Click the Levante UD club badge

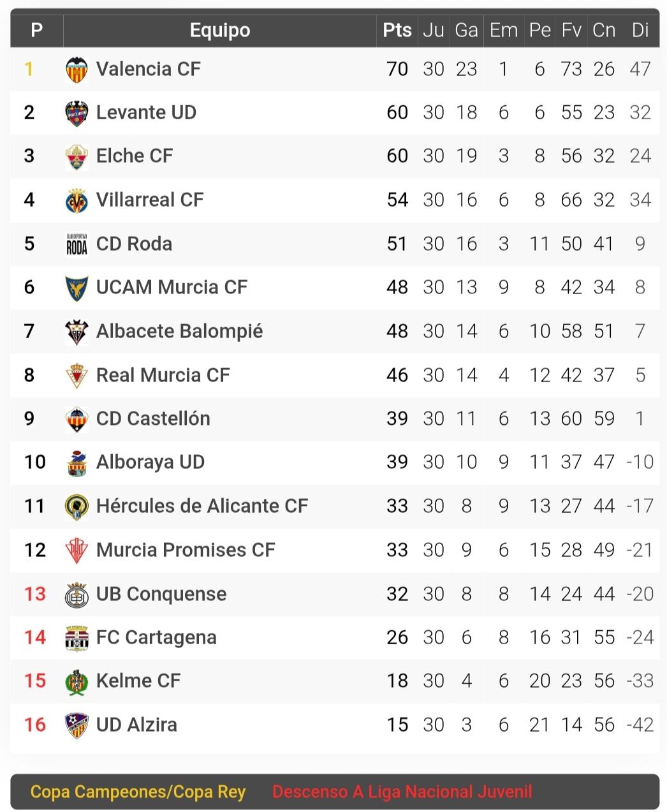pyautogui.click(x=77, y=113)
